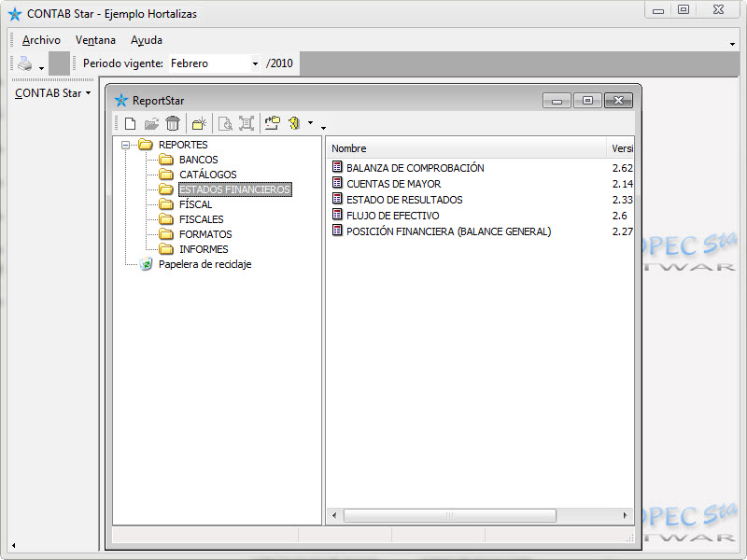Image resolution: width=747 pixels, height=560 pixels.
Task: Click the ReportStar window star icon
Action: coord(121,101)
